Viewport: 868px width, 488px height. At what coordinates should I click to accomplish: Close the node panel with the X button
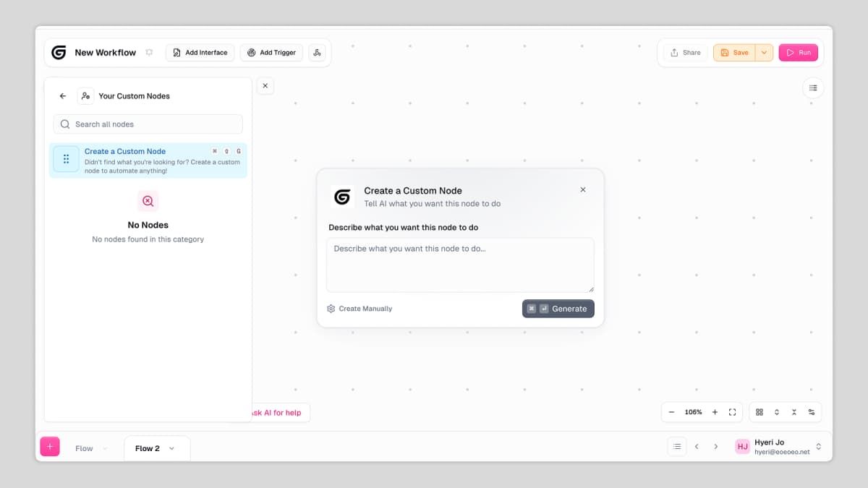265,85
